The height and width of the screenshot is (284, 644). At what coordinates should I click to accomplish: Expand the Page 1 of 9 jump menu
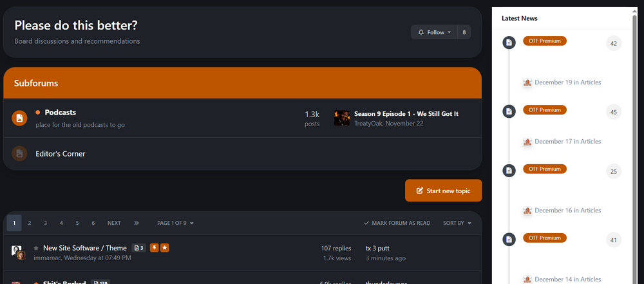pos(175,223)
